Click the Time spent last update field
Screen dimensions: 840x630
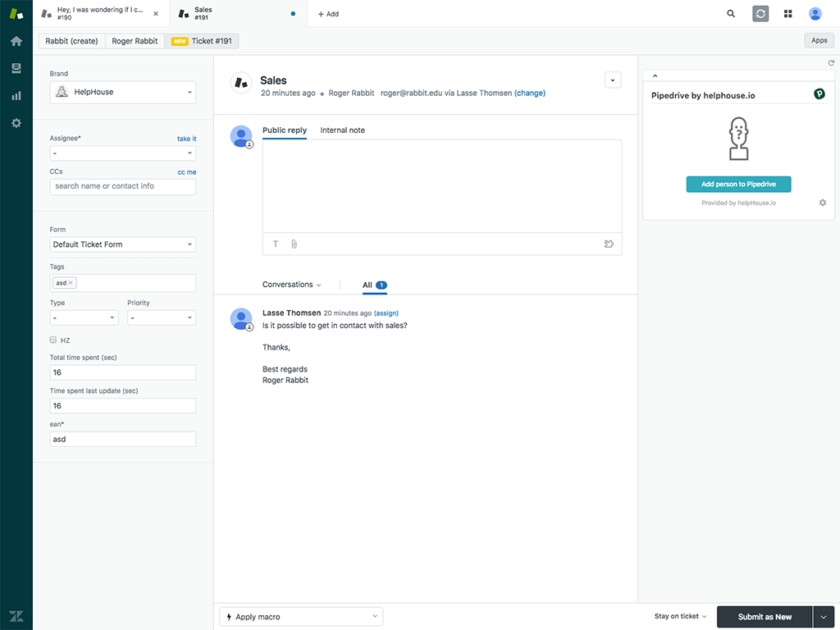click(123, 405)
